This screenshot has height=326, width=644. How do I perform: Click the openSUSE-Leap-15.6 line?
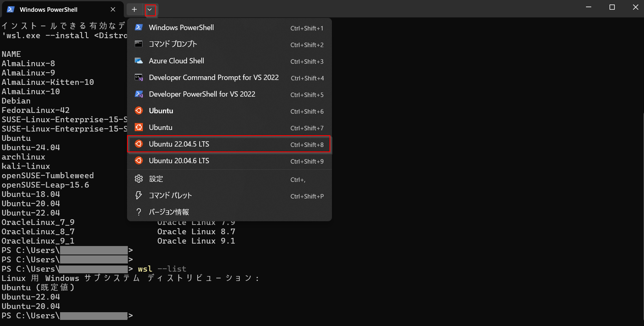coord(45,185)
